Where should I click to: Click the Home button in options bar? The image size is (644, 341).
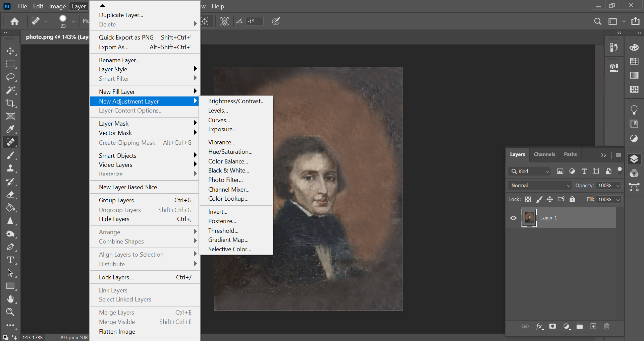14,21
